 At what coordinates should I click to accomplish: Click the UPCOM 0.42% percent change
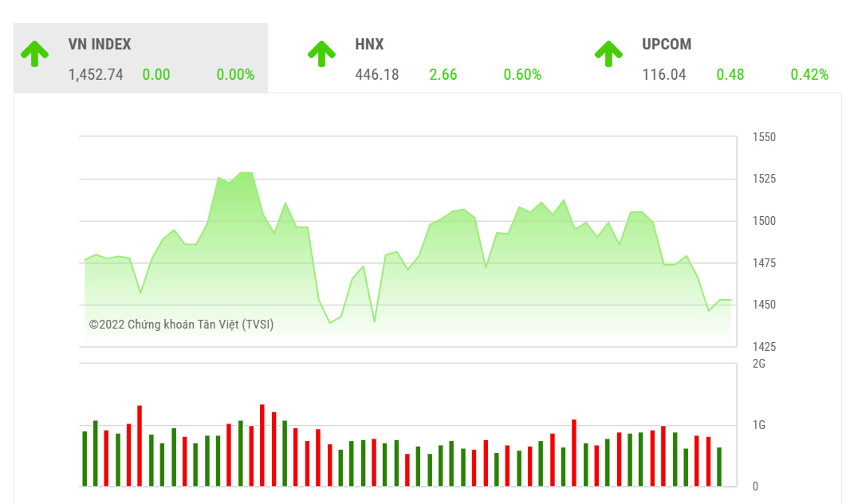click(809, 75)
